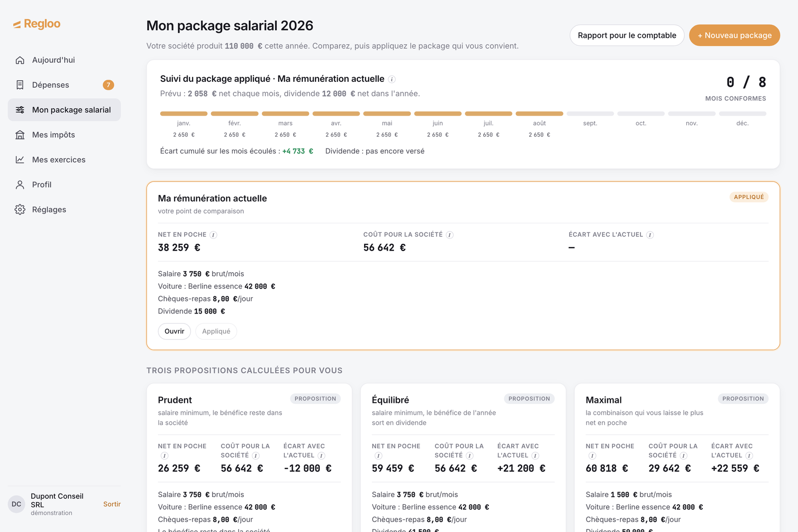Click Écart avec l'actuel info icon in Prudent card
This screenshot has height=532, width=798.
(x=322, y=456)
